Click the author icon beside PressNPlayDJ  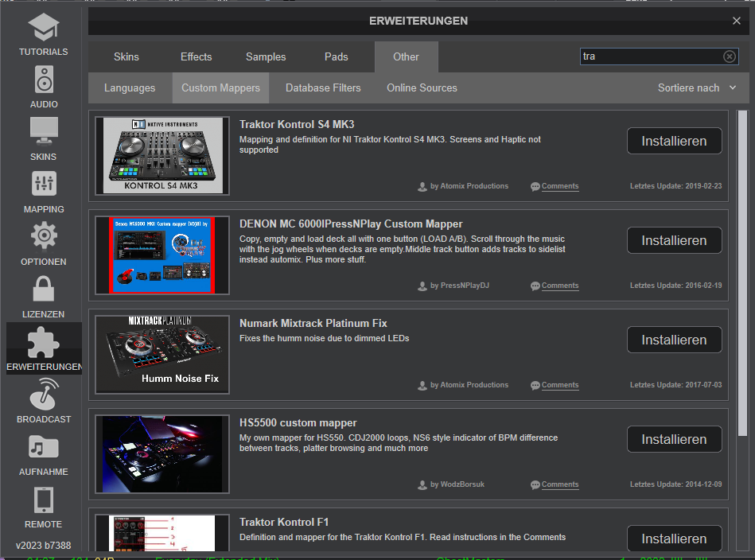(422, 286)
